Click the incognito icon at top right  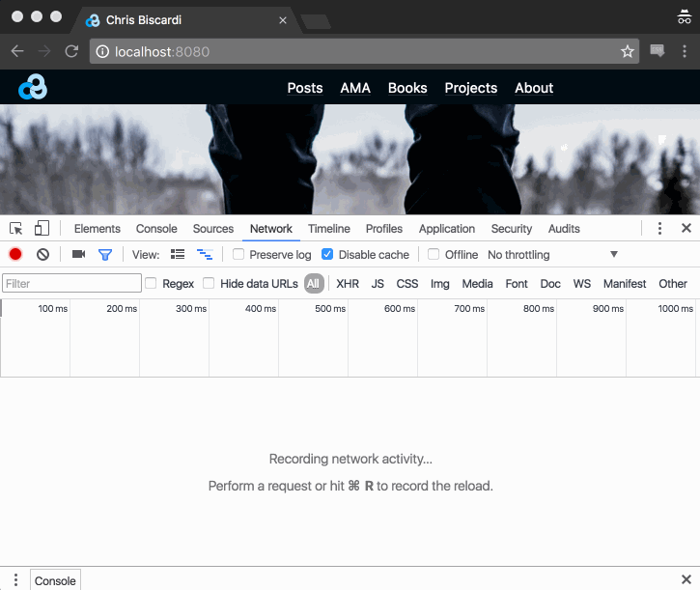[684, 16]
